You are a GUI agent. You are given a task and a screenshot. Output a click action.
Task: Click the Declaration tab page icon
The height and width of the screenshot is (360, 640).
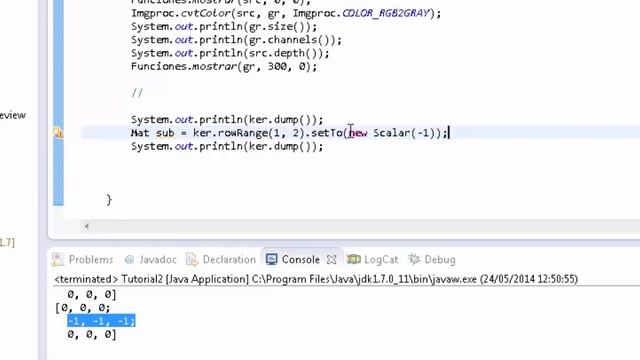coord(192,259)
